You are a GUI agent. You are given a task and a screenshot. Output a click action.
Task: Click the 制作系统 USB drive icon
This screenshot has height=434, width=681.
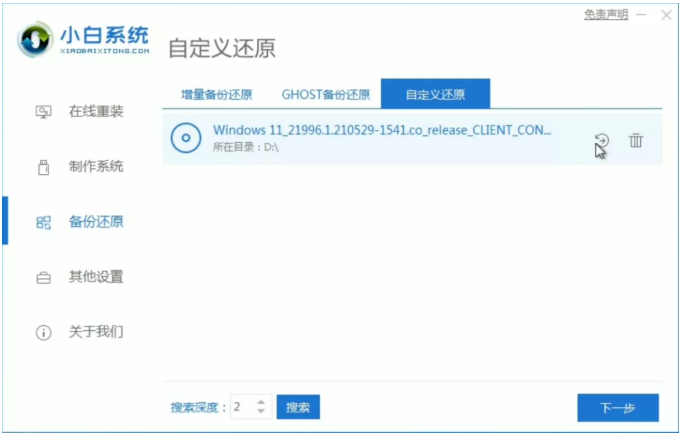[43, 167]
